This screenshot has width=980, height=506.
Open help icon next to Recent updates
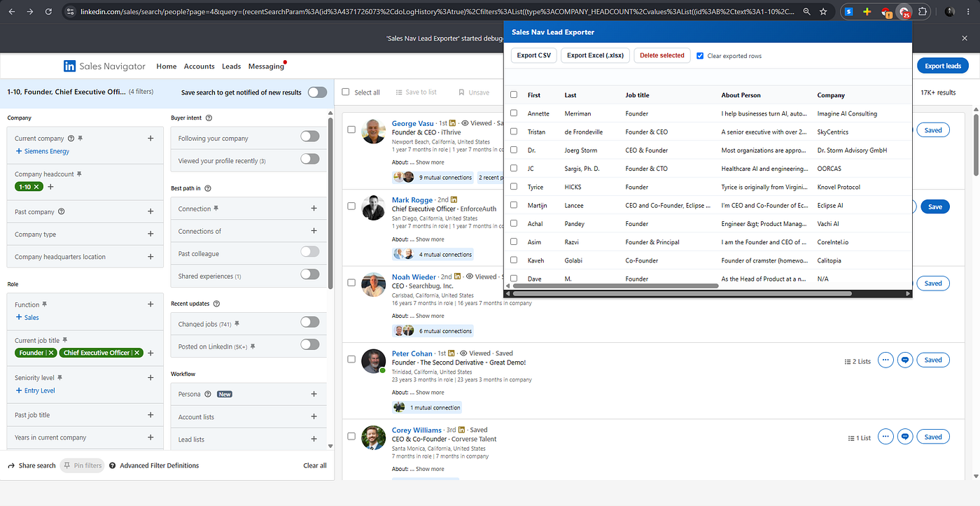pos(216,304)
